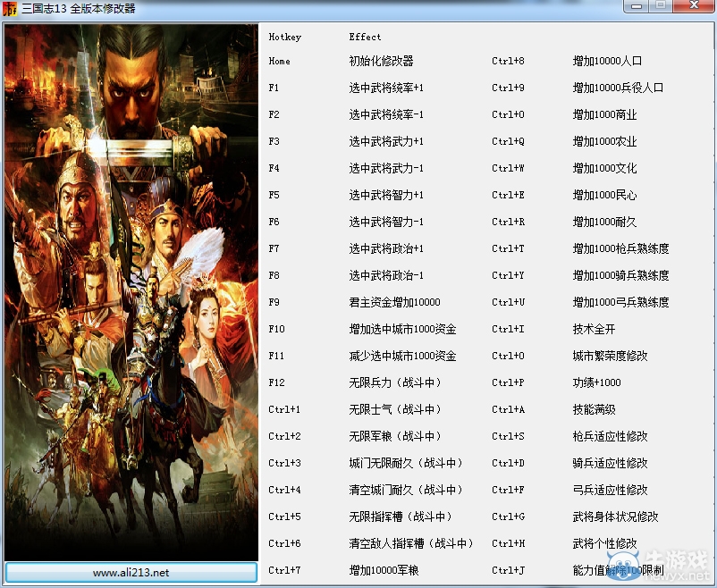The height and width of the screenshot is (588, 717).
Task: Click the "Ctrl+G" hotkey label
Action: pyautogui.click(x=508, y=517)
